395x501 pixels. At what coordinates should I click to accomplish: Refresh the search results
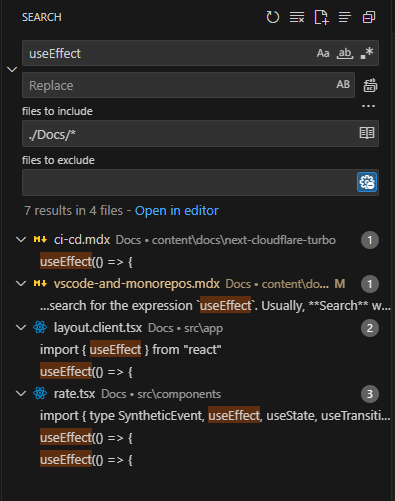[273, 17]
